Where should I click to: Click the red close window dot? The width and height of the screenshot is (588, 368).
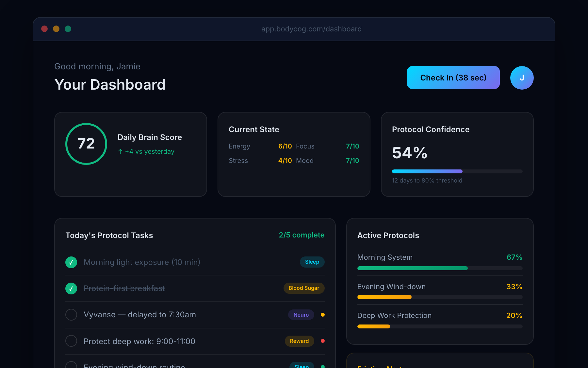coord(44,29)
